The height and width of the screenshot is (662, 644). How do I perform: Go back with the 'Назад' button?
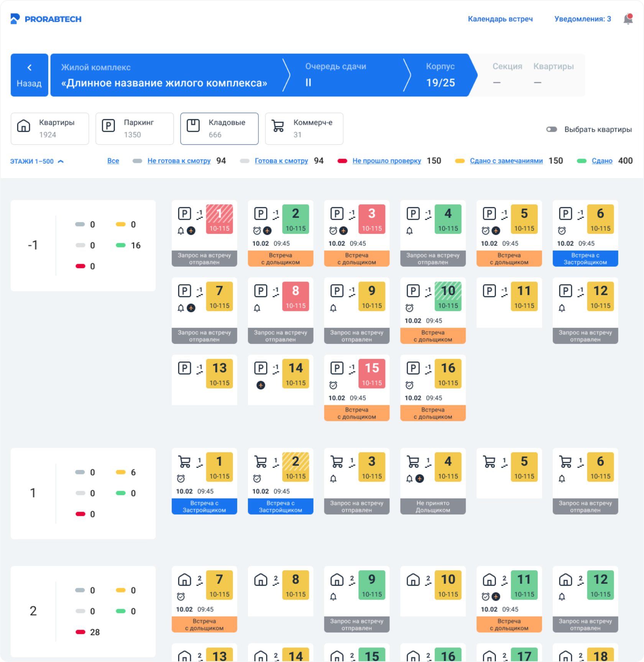[x=29, y=75]
